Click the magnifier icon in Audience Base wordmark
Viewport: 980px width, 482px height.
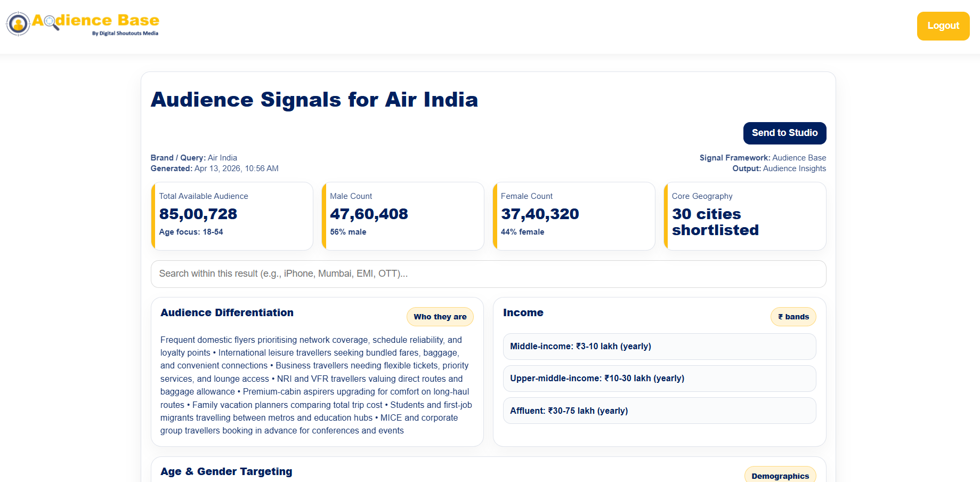tap(51, 22)
